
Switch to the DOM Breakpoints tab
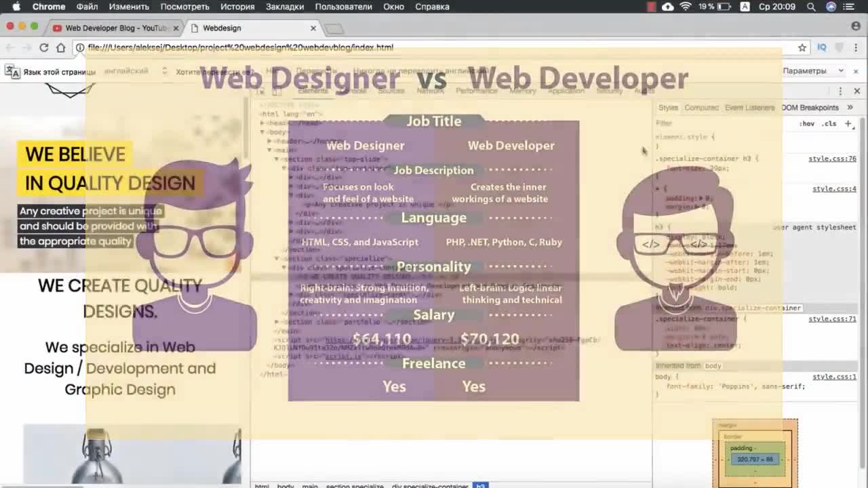[x=810, y=108]
